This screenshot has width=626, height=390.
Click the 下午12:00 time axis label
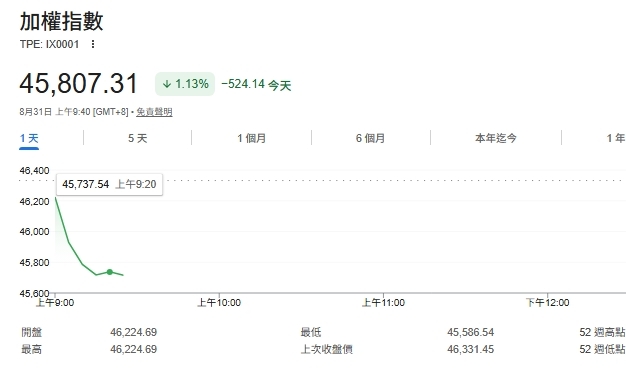point(547,303)
